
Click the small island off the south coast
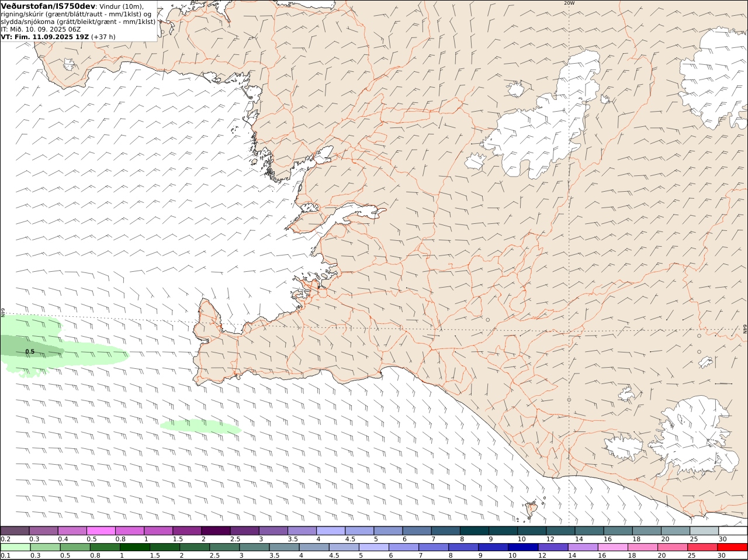(x=531, y=509)
